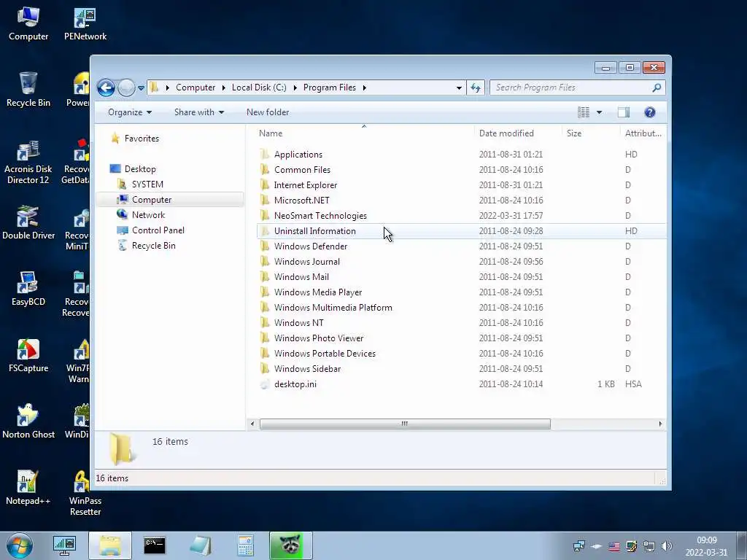The width and height of the screenshot is (747, 560).
Task: Open the view options dropdown arrow
Action: [x=600, y=112]
